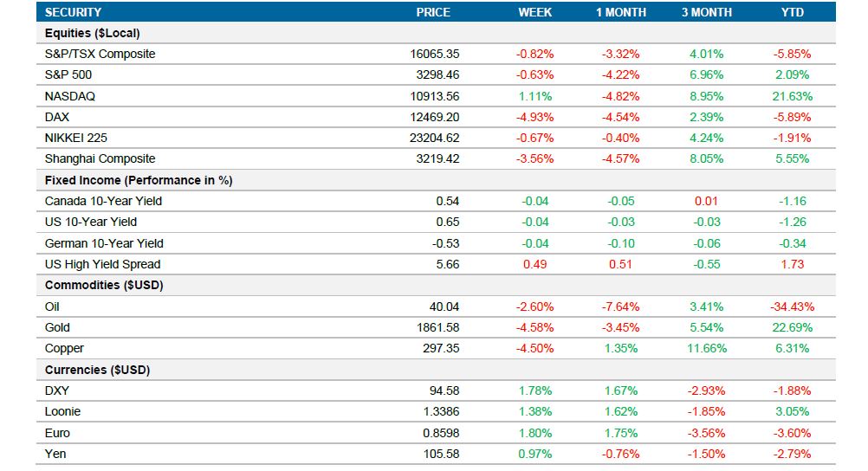This screenshot has width=868, height=471.
Task: Click the SECURITY column header
Action: pyautogui.click(x=73, y=12)
